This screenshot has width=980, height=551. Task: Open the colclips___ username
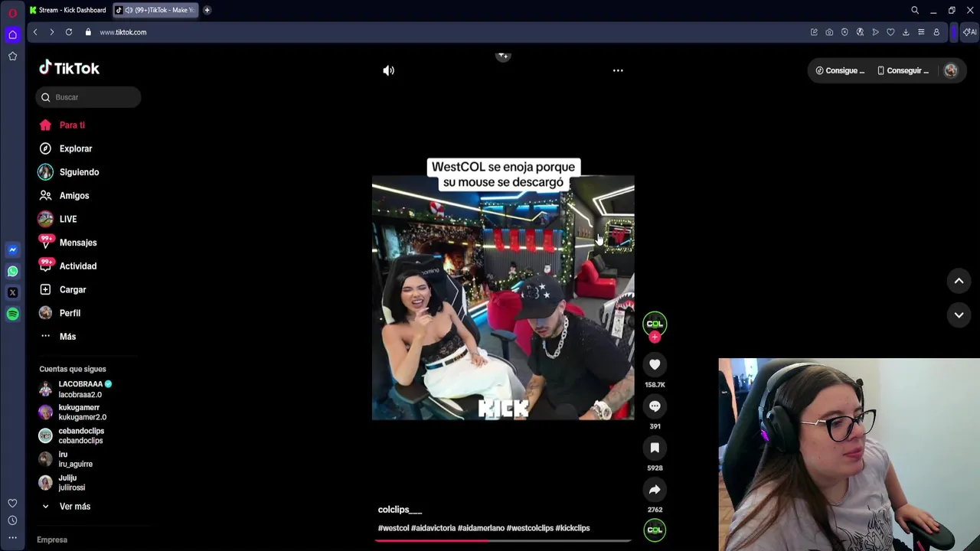click(400, 510)
